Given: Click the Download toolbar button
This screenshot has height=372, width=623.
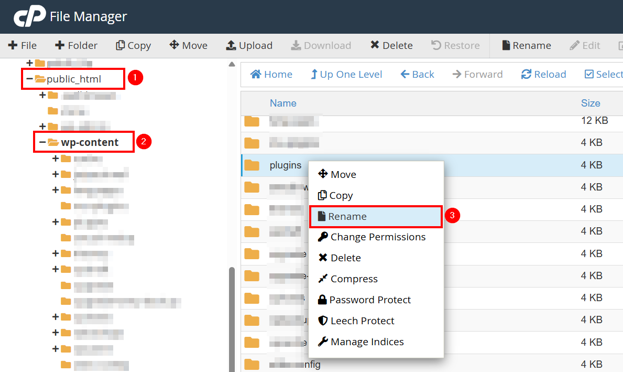Looking at the screenshot, I should pos(321,45).
